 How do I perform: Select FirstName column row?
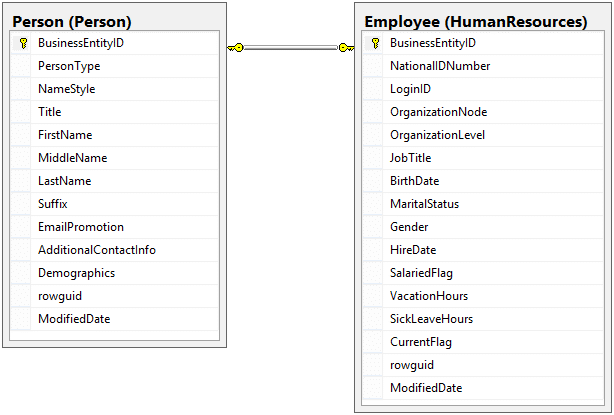[x=65, y=135]
